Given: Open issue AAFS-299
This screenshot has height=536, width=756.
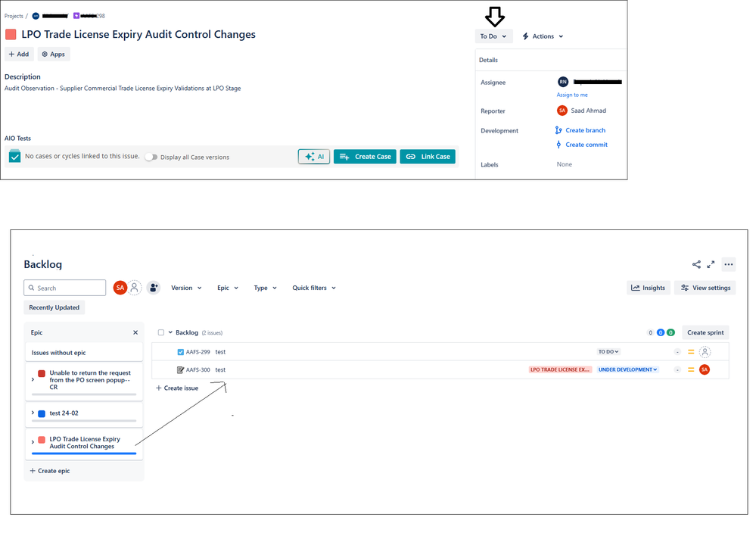Looking at the screenshot, I should (198, 352).
